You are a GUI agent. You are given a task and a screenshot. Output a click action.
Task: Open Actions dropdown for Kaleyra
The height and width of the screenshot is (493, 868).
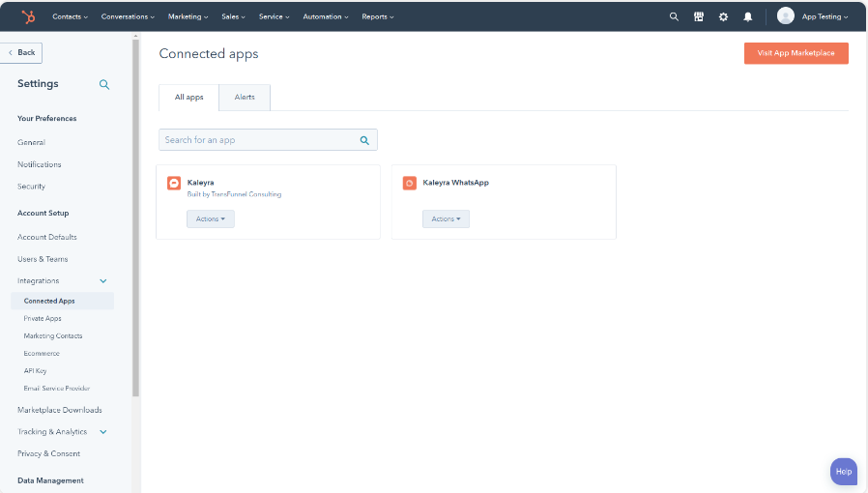click(x=211, y=219)
